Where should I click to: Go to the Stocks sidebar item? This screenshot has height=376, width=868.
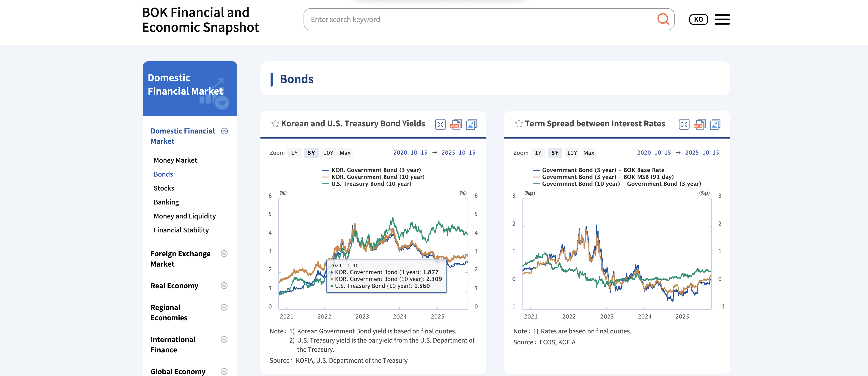click(x=164, y=188)
